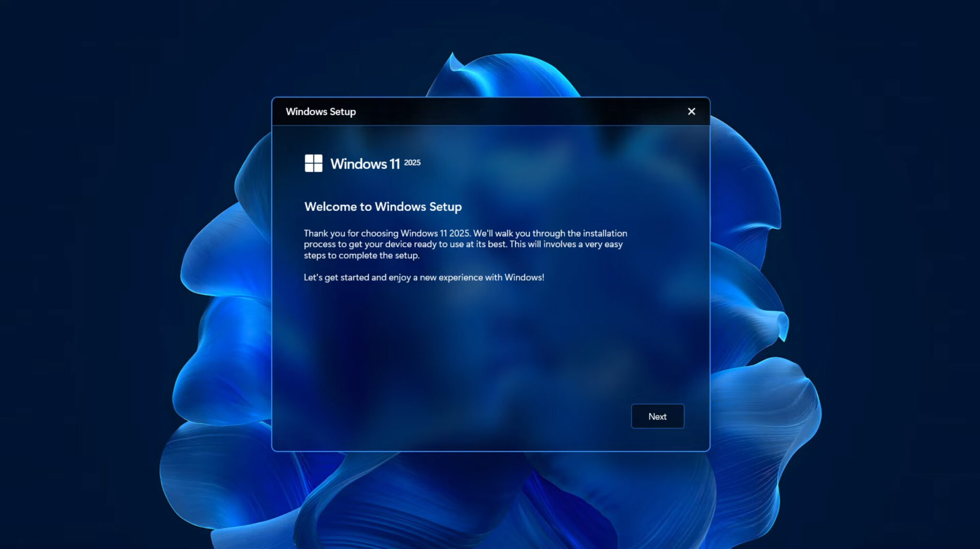The image size is (980, 549).
Task: Click the installation description paragraph
Action: 465,244
